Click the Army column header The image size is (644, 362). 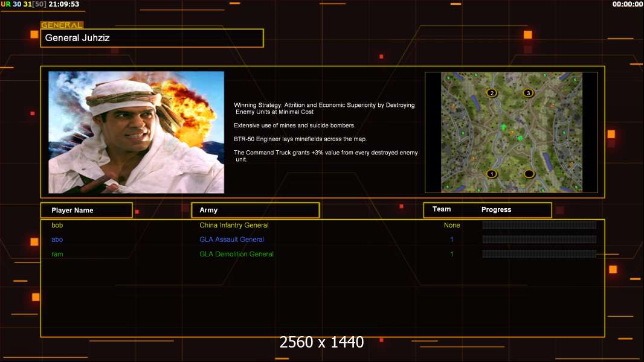255,210
